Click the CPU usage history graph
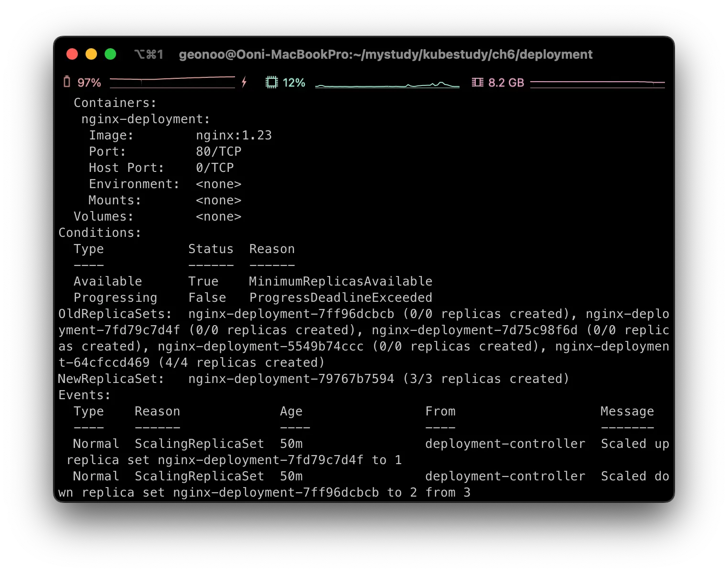 click(x=387, y=85)
